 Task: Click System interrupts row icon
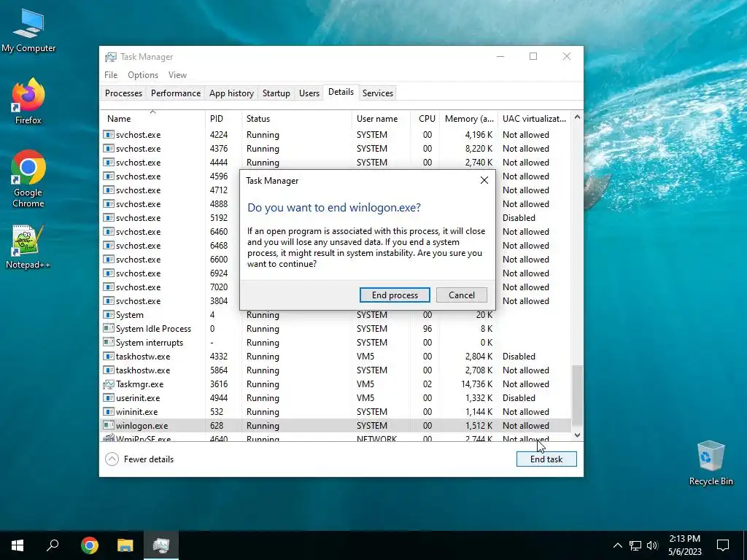pyautogui.click(x=109, y=343)
